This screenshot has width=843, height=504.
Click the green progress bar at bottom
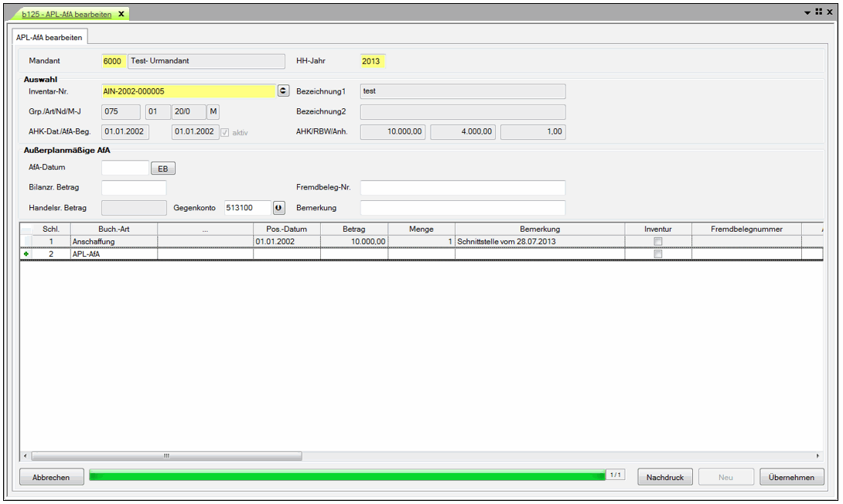pyautogui.click(x=348, y=476)
